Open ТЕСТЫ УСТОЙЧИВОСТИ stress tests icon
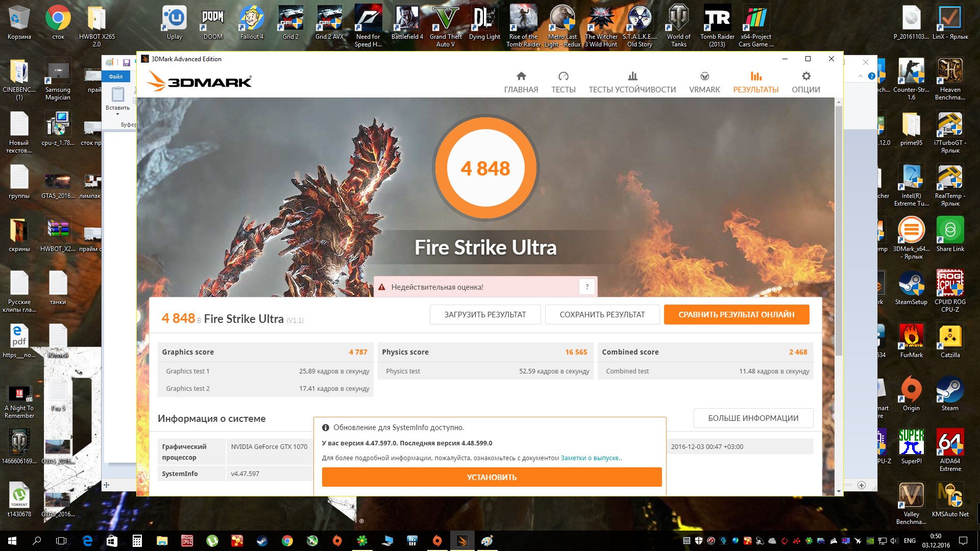This screenshot has width=980, height=551. 632,77
